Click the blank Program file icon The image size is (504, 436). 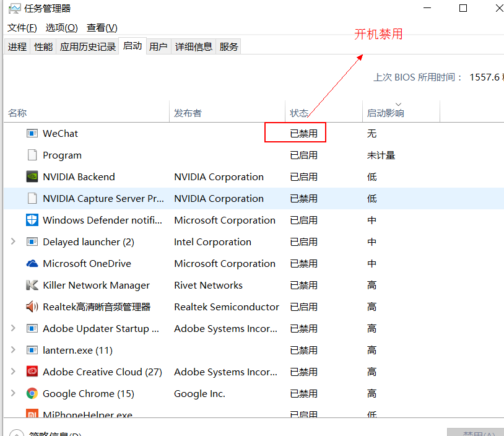pos(32,155)
